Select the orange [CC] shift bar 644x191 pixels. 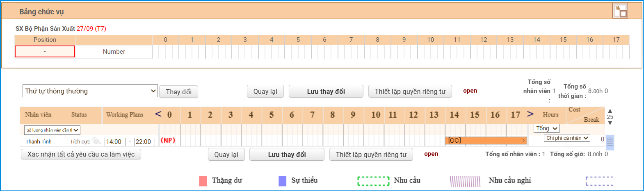(x=484, y=141)
